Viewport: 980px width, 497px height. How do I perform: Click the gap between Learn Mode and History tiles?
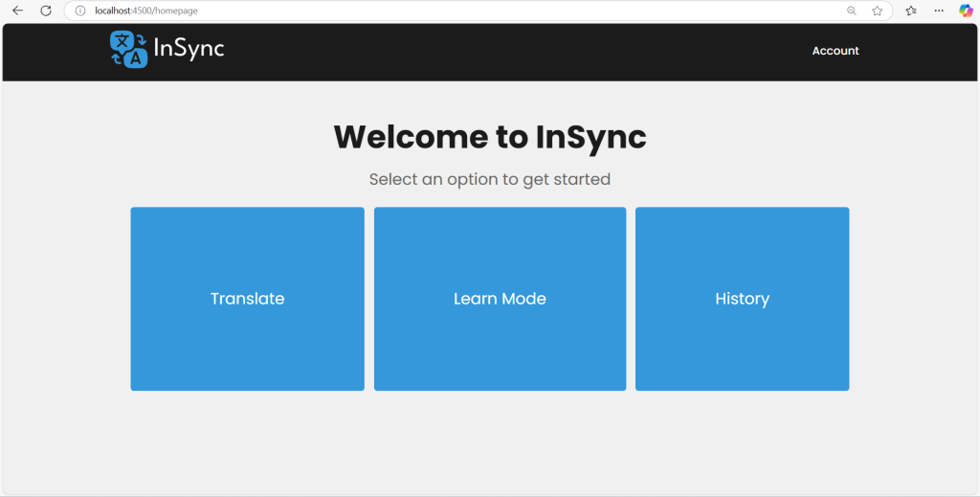coord(631,299)
